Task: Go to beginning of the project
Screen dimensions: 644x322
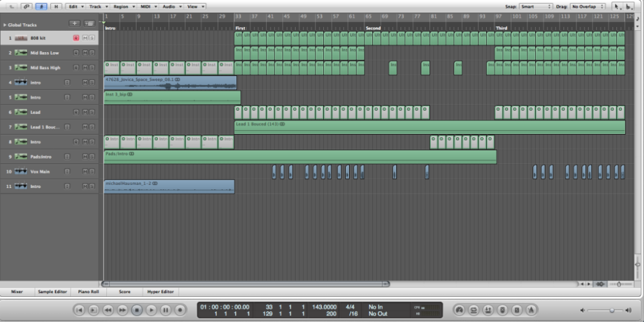Action: click(x=80, y=310)
